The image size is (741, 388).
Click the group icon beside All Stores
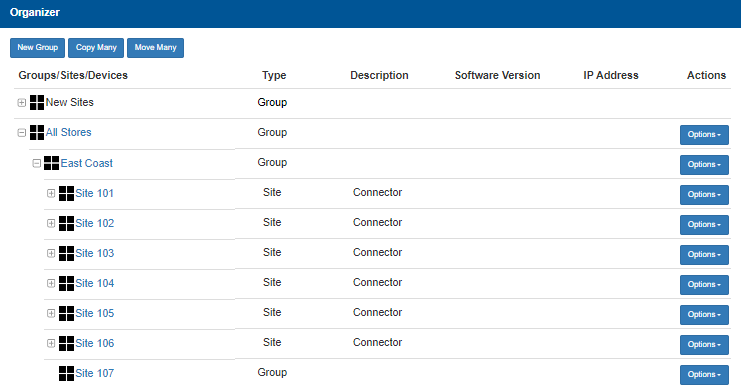pos(37,132)
